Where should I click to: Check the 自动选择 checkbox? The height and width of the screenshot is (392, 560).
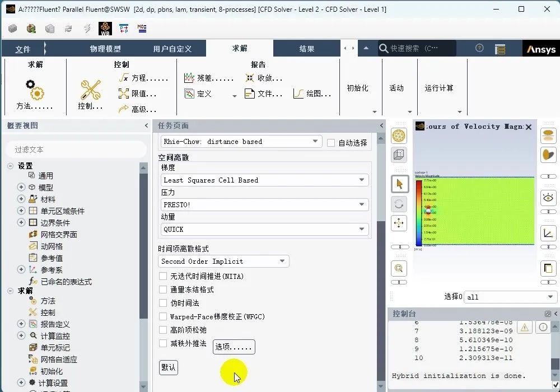tap(331, 143)
